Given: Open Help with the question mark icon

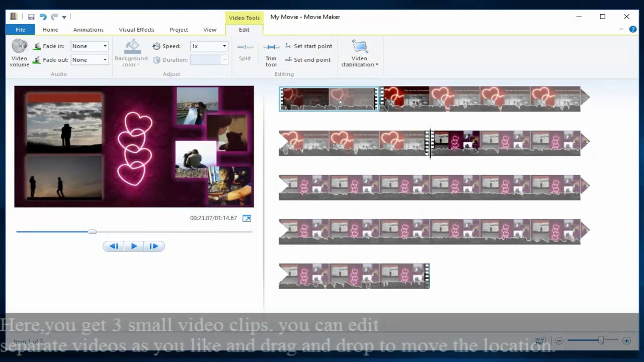Looking at the screenshot, I should tap(633, 30).
